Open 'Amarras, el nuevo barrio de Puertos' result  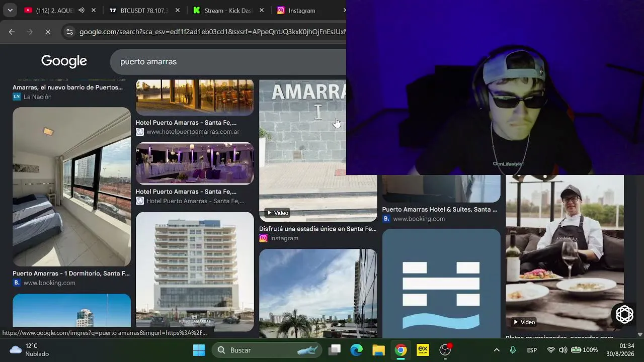point(67,87)
